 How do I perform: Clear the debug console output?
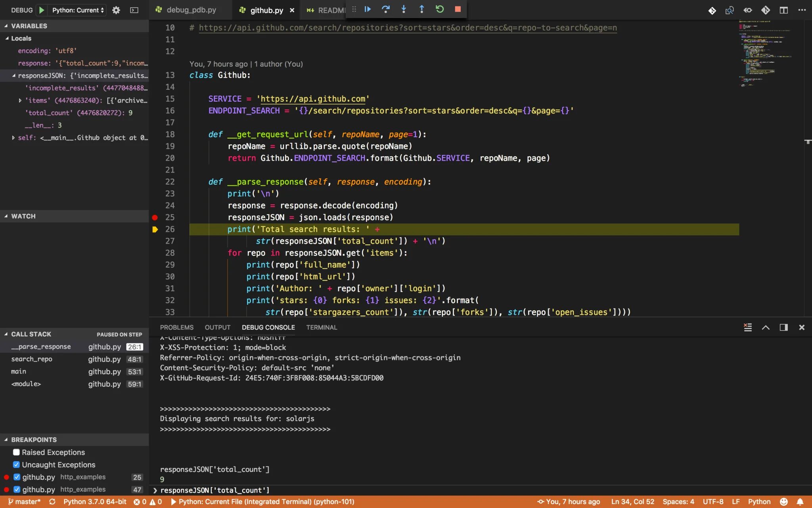[748, 327]
